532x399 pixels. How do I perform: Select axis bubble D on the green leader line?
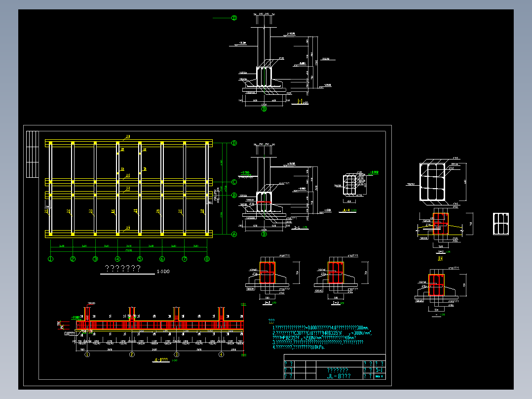(x=234, y=18)
